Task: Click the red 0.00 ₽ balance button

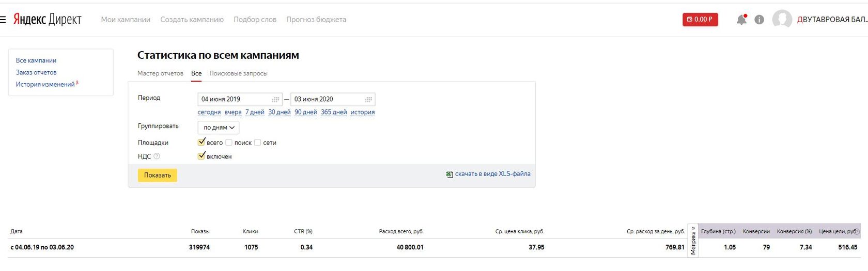Action: (700, 20)
